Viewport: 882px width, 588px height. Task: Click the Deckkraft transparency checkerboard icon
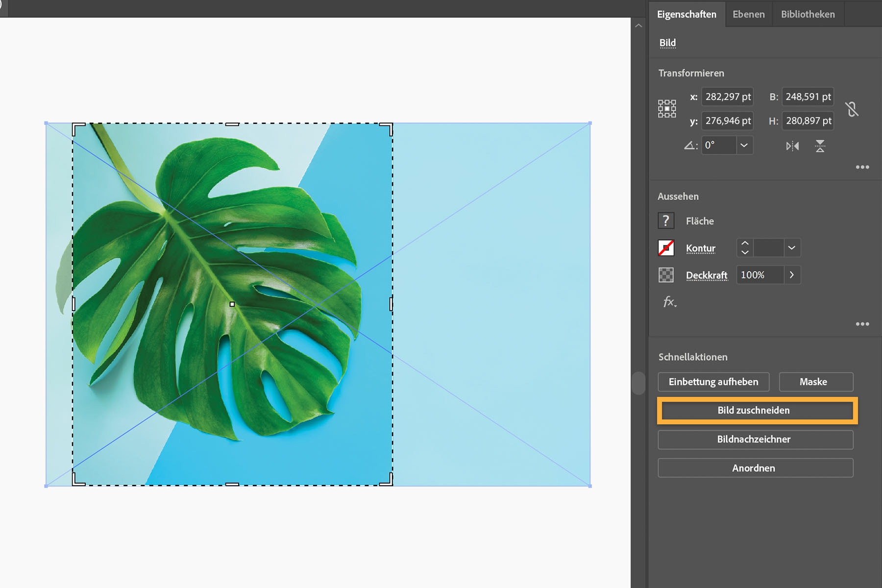pos(666,275)
